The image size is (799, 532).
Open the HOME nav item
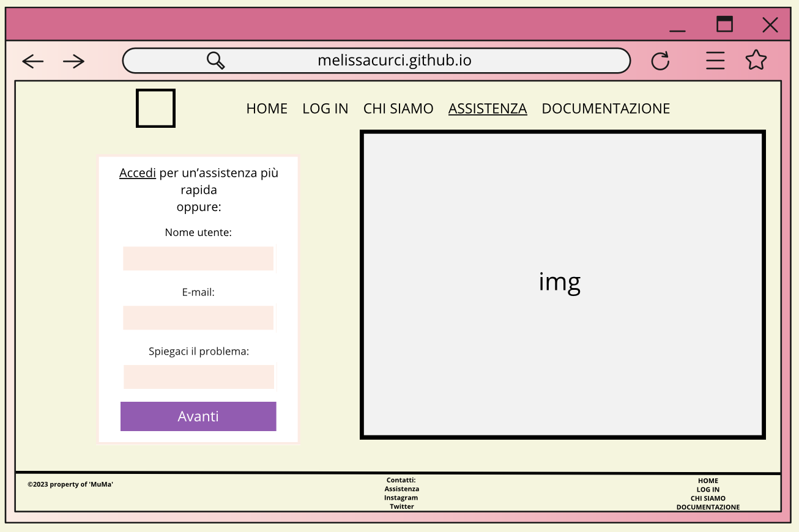(x=267, y=109)
